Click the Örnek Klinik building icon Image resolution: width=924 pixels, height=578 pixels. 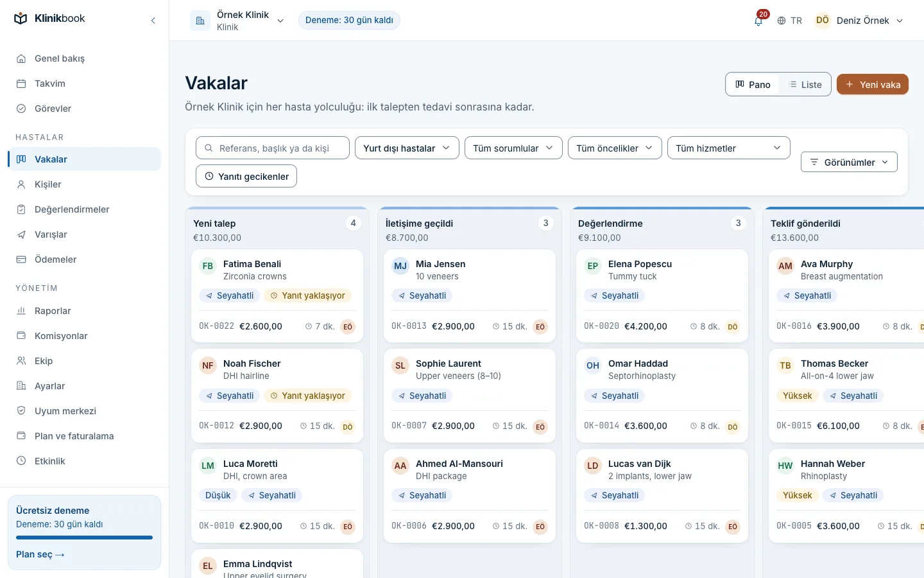[x=200, y=21]
